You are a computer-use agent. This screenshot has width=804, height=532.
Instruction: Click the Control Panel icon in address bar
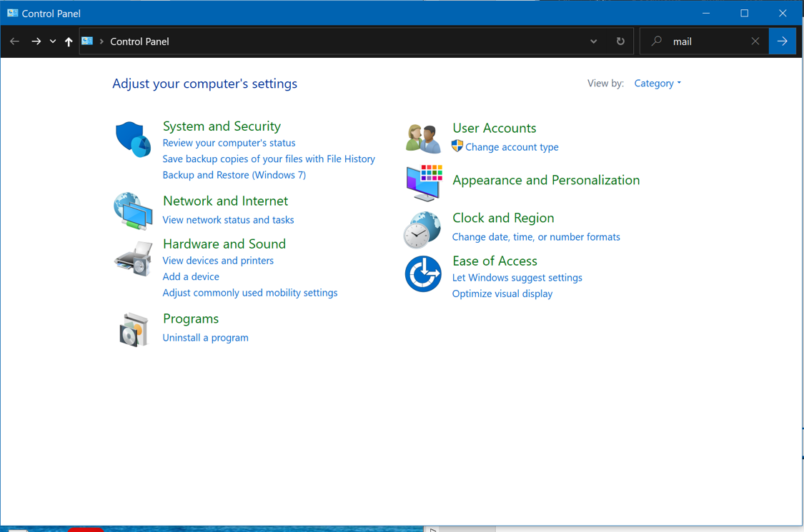[x=87, y=41]
